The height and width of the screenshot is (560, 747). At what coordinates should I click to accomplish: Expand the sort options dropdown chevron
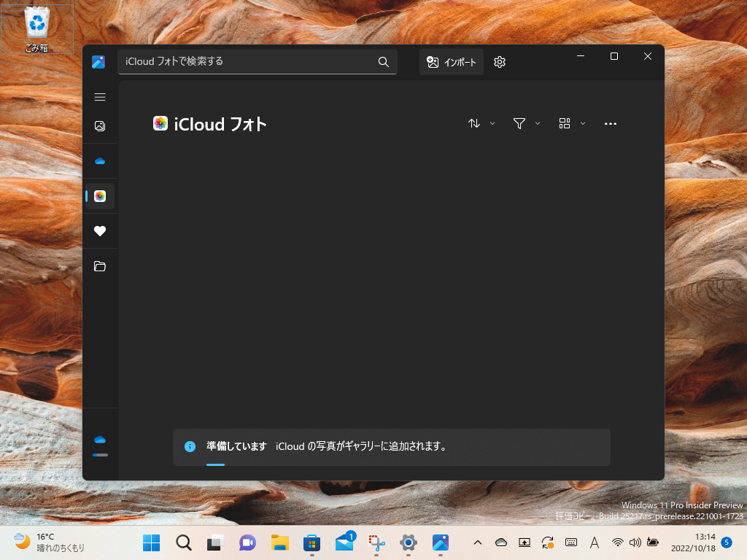coord(492,123)
